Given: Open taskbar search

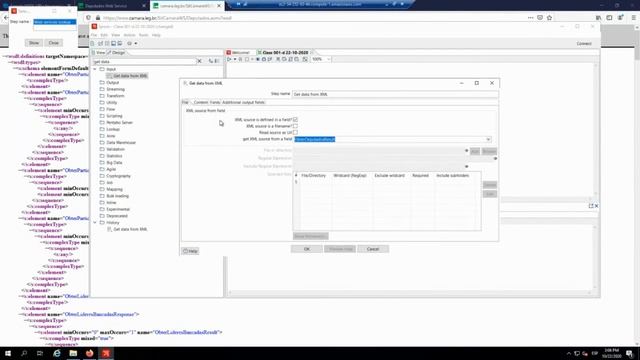Looking at the screenshot, I should [24, 353].
